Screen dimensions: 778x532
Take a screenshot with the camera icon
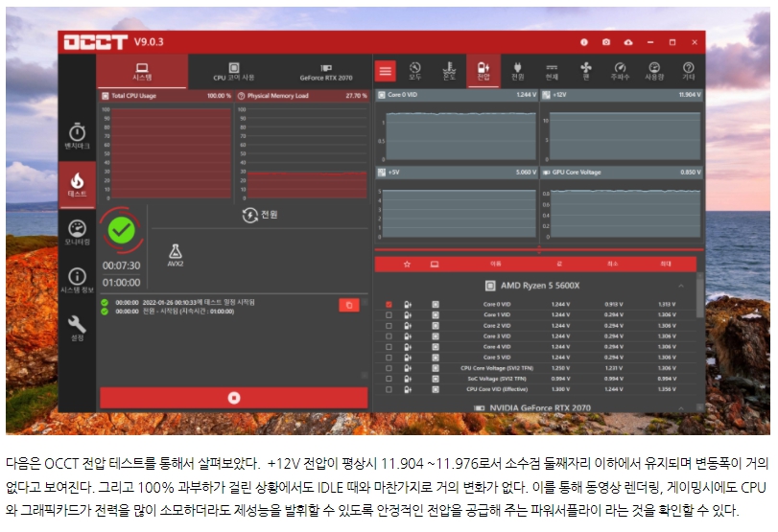606,42
